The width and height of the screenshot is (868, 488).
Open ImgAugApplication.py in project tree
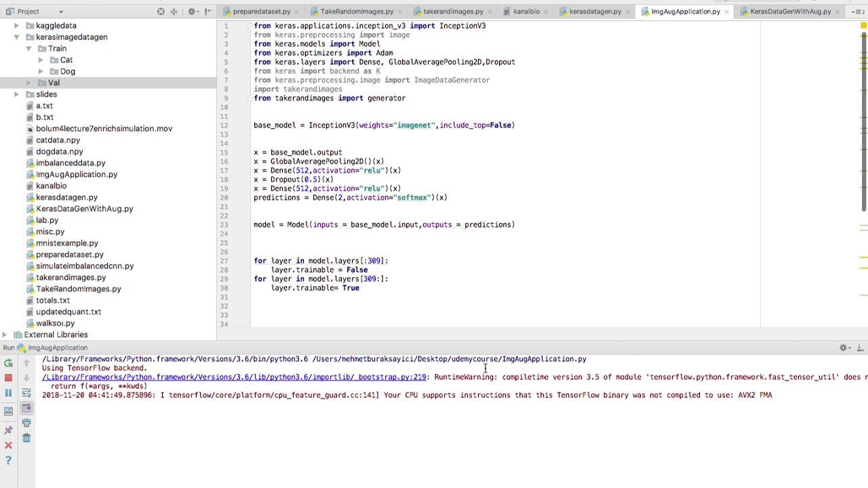click(76, 175)
